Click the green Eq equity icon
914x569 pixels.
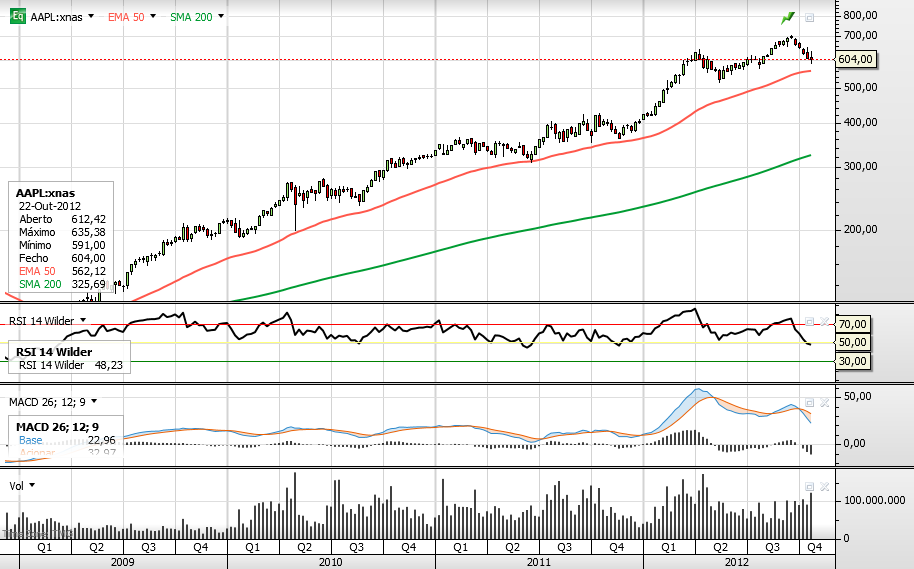click(x=17, y=16)
